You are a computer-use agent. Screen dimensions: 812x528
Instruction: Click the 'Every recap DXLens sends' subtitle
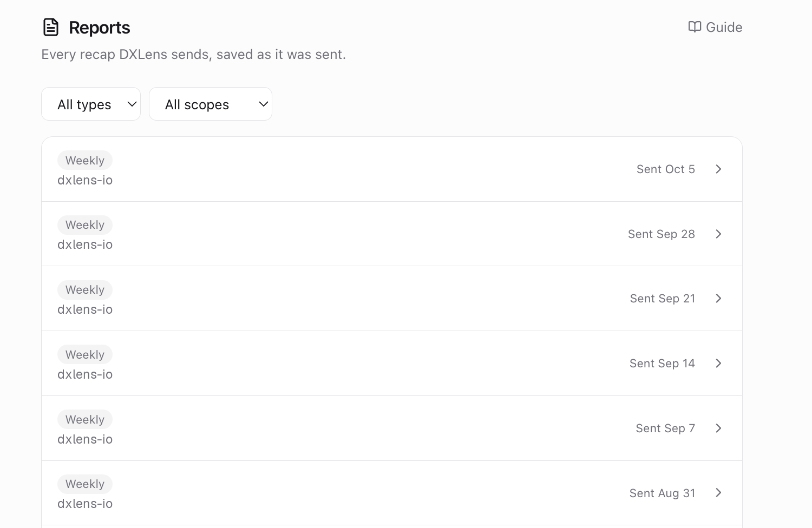pyautogui.click(x=194, y=55)
